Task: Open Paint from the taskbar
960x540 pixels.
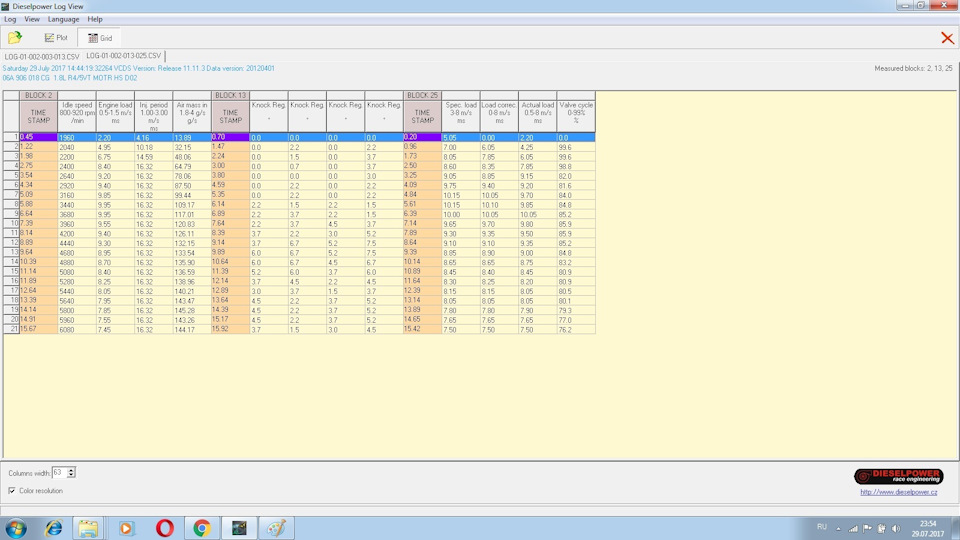Action: coord(276,528)
